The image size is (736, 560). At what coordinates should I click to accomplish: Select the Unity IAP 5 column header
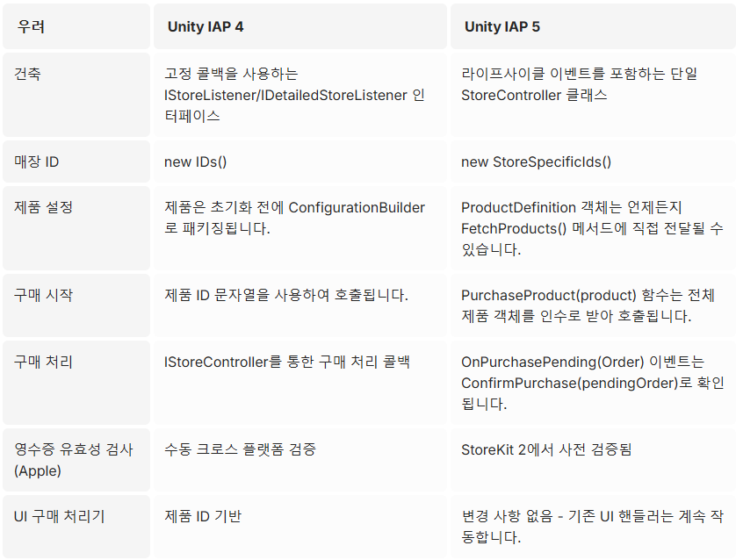[594, 26]
